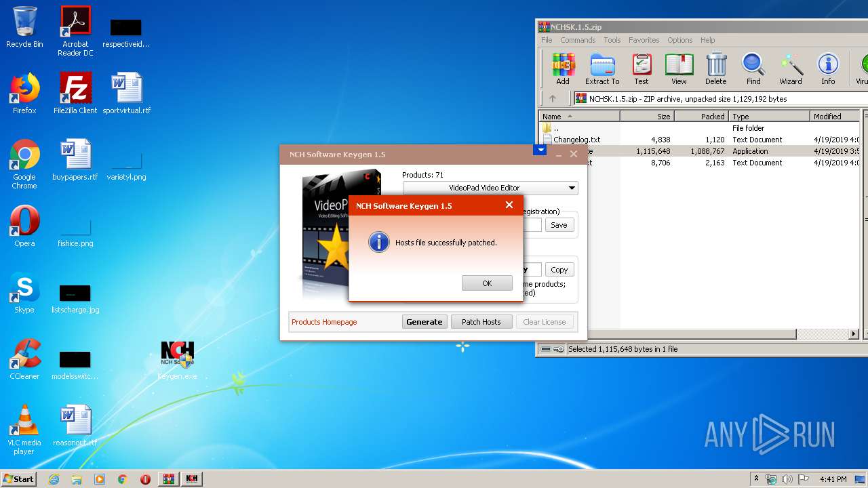The height and width of the screenshot is (488, 868).
Task: Click blue dropdown arrow on Keygen title bar
Action: pos(540,150)
